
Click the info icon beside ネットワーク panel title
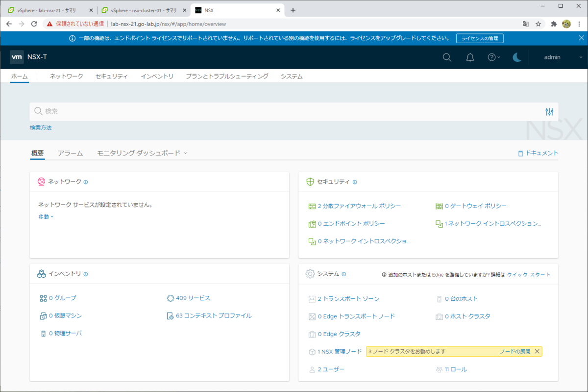(x=86, y=182)
